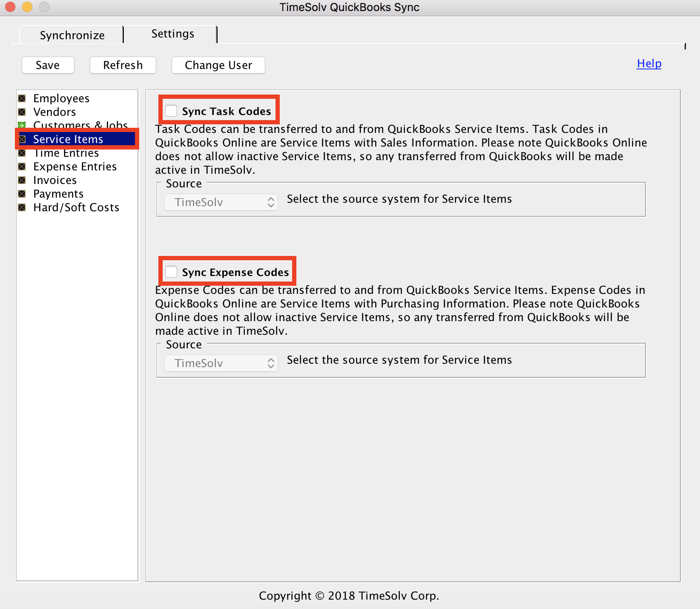Click the icon beside Invoices
The image size is (700, 609).
22,180
